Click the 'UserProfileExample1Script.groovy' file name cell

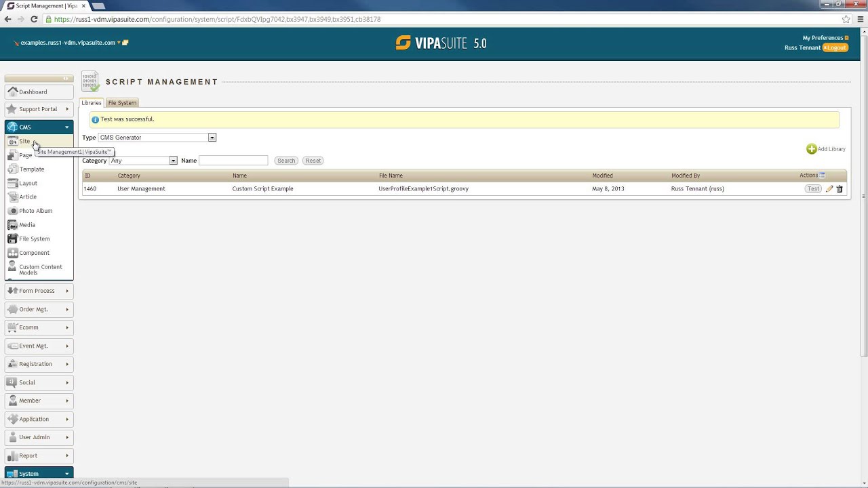click(423, 189)
